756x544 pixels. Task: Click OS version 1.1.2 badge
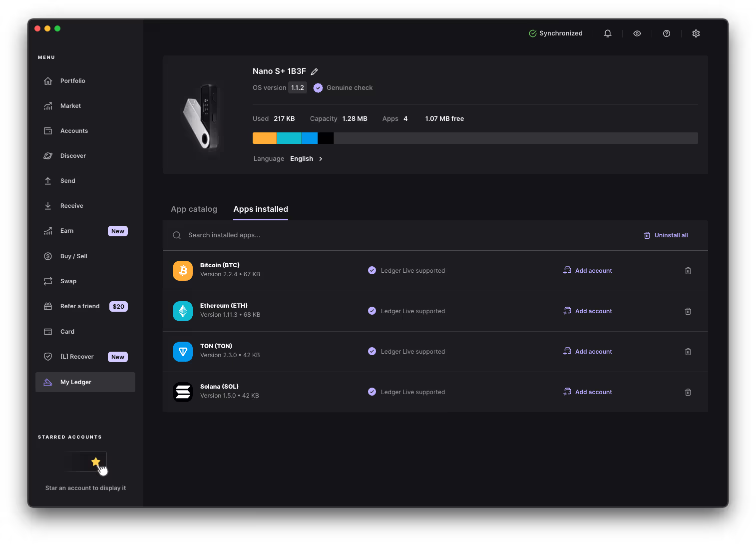click(x=298, y=88)
